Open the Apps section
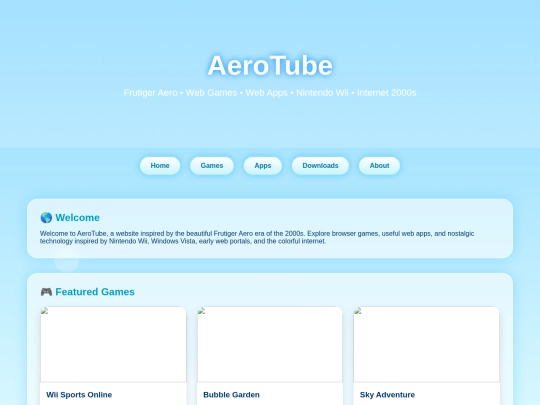This screenshot has height=405, width=540. [263, 166]
